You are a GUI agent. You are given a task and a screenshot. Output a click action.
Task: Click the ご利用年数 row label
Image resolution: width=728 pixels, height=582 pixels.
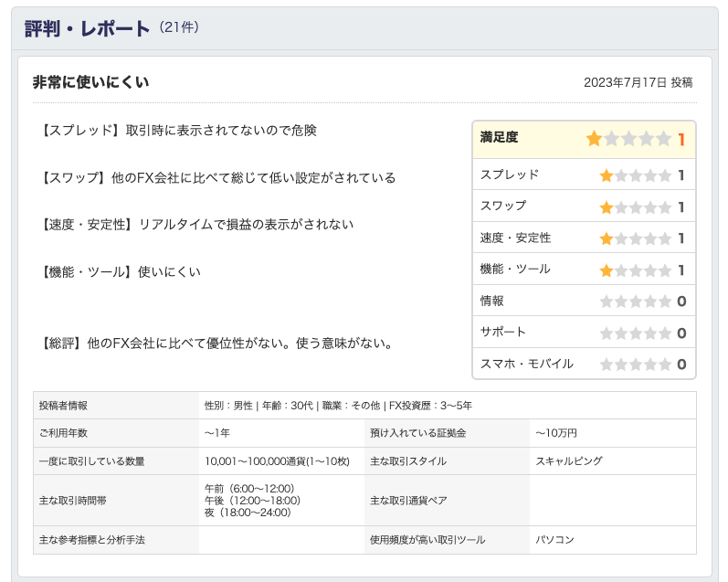[x=116, y=433]
